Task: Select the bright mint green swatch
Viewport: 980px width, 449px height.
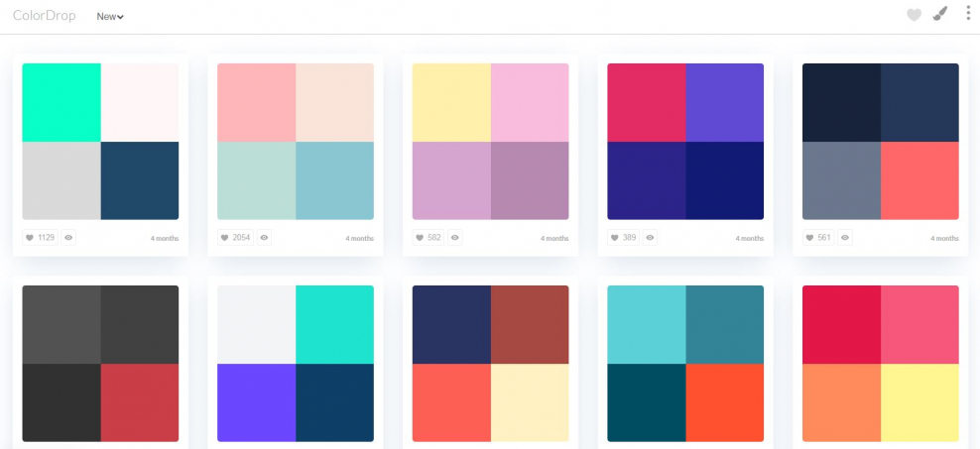Action: coord(61,102)
